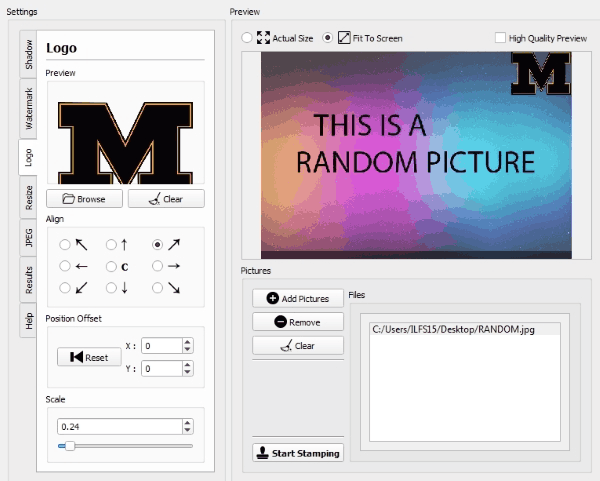Decrease the X offset with down arrow
Screen dimensions: 600x481
pyautogui.click(x=187, y=350)
